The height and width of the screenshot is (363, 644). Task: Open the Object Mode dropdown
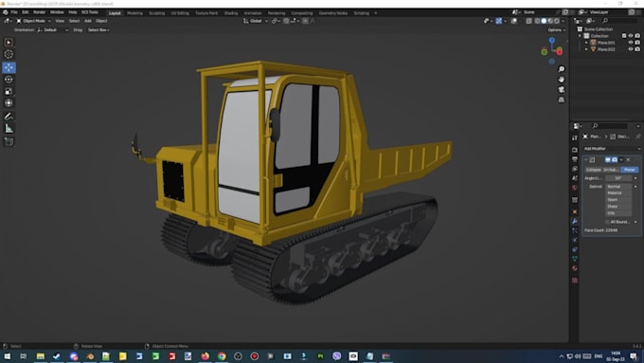[x=34, y=21]
